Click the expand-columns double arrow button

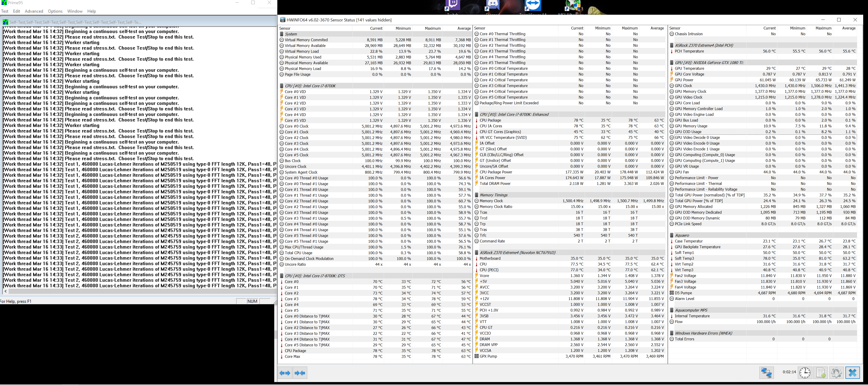(x=285, y=373)
